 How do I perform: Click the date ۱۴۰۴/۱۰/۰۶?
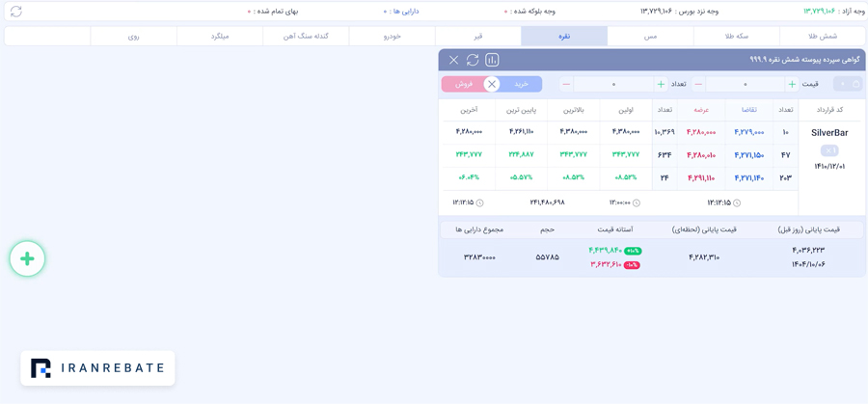click(x=809, y=264)
